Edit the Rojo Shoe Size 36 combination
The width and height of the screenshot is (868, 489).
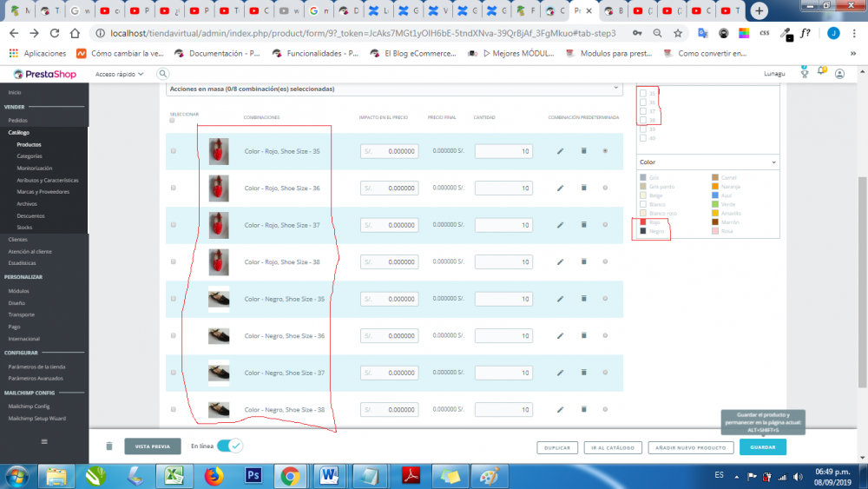560,188
